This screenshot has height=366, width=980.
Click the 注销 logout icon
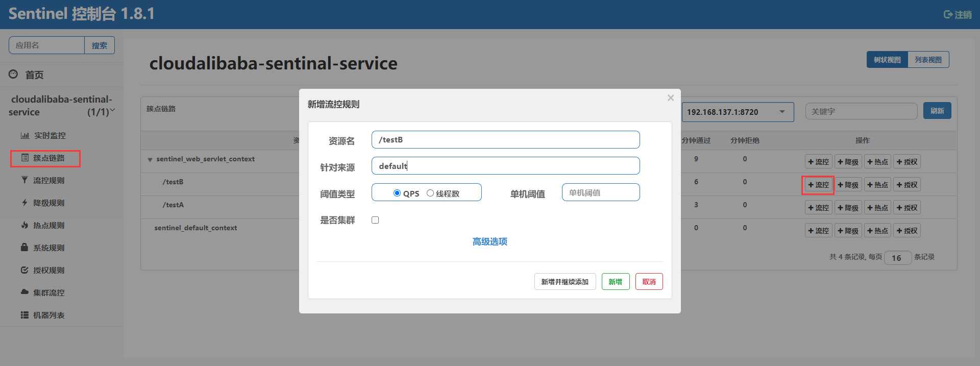pyautogui.click(x=948, y=15)
